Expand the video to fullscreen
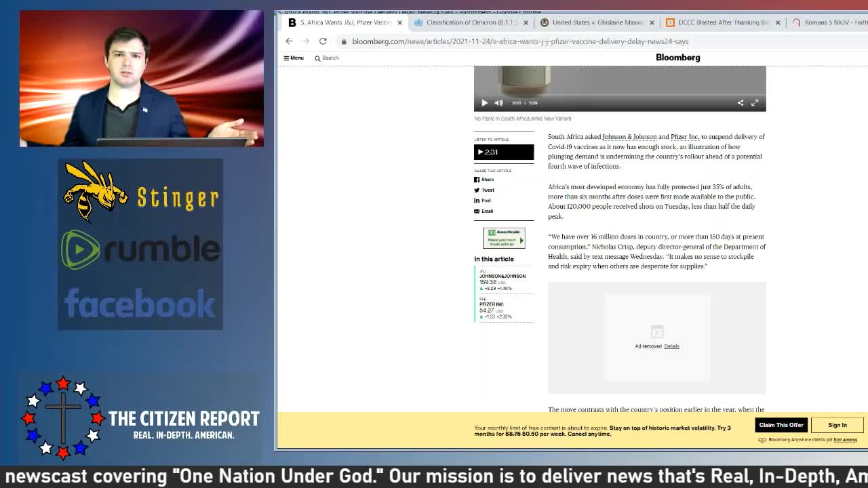868x488 pixels. (x=755, y=103)
